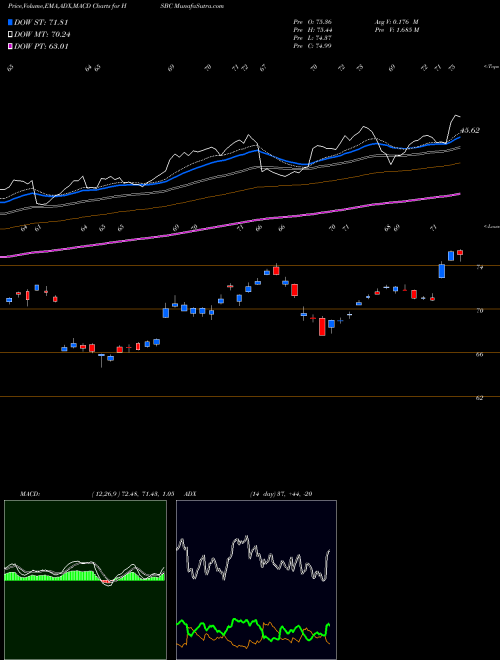Click the tall blue breakout candle crossing 74
Viewport: 500px width, 660px height.
[x=441, y=271]
